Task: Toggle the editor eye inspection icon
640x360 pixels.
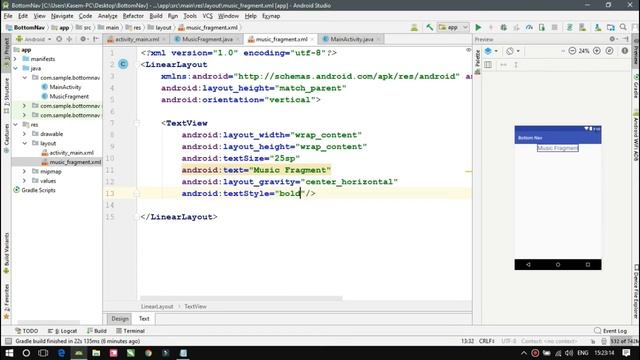Action: point(468,50)
